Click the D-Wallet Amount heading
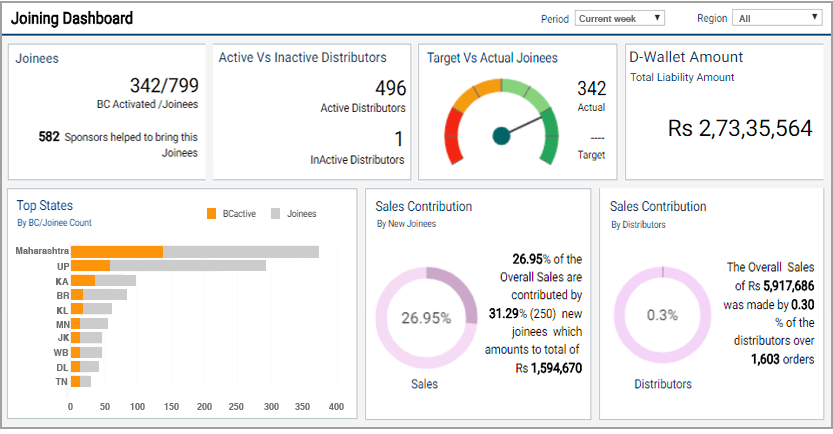This screenshot has width=833, height=434. (x=686, y=57)
